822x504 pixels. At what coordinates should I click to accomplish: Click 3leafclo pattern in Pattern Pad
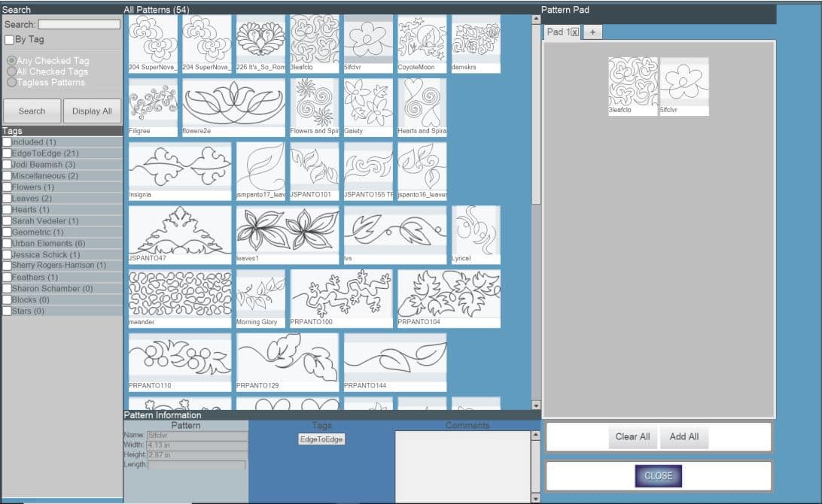coord(633,82)
